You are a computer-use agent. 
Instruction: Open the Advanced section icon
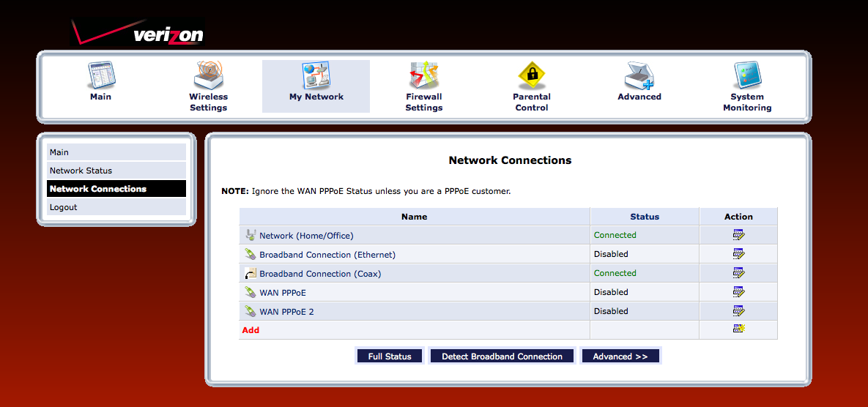tap(639, 75)
